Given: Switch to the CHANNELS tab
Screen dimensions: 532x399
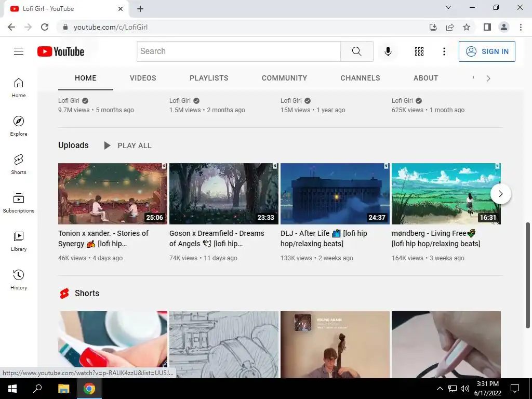Looking at the screenshot, I should click(361, 78).
